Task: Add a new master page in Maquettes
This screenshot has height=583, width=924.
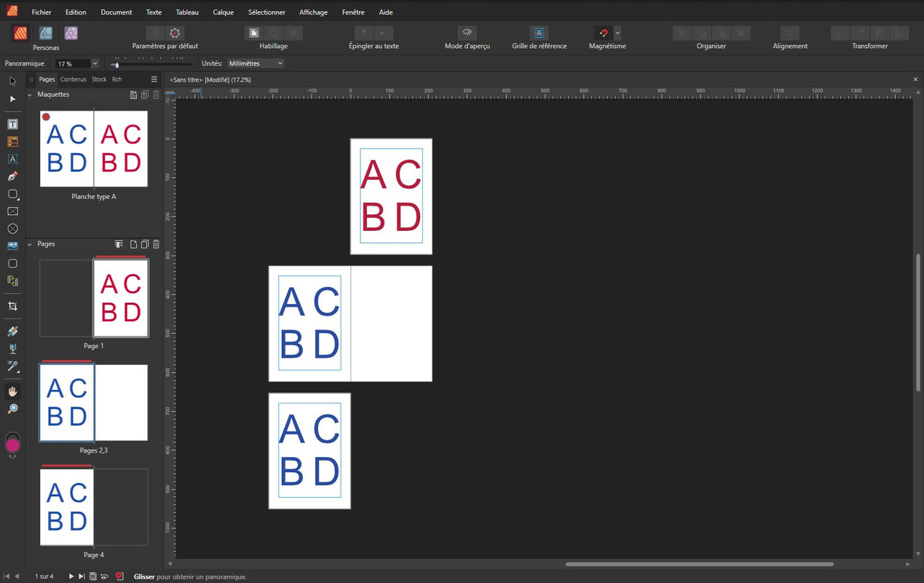Action: click(133, 95)
